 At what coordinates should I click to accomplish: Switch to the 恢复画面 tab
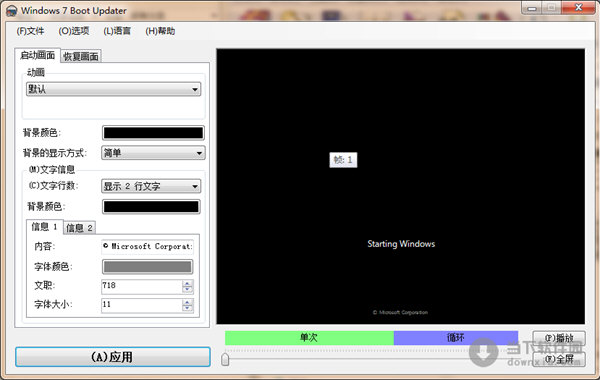tap(81, 56)
